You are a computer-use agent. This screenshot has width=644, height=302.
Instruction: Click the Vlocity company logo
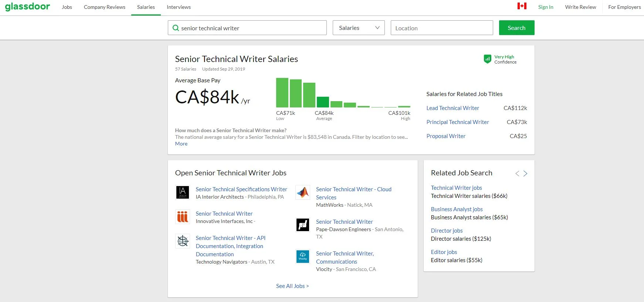click(303, 257)
